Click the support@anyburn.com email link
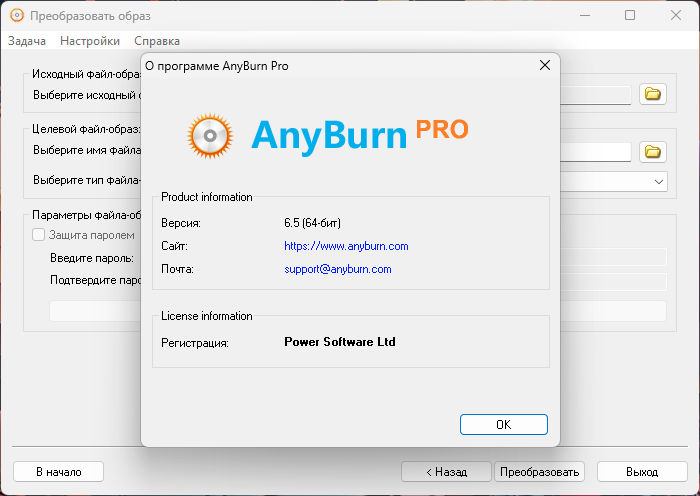 tap(338, 269)
